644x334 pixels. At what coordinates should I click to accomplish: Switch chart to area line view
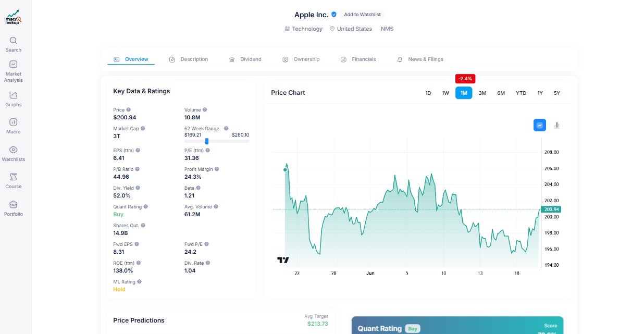click(540, 125)
